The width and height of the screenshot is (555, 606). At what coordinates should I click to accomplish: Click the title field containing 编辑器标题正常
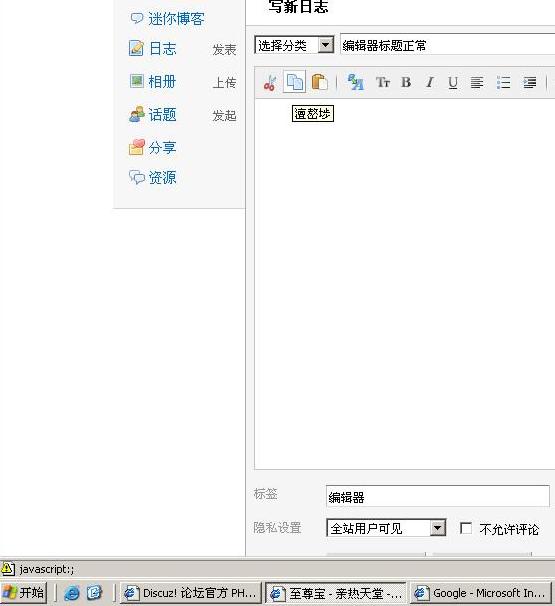click(448, 45)
